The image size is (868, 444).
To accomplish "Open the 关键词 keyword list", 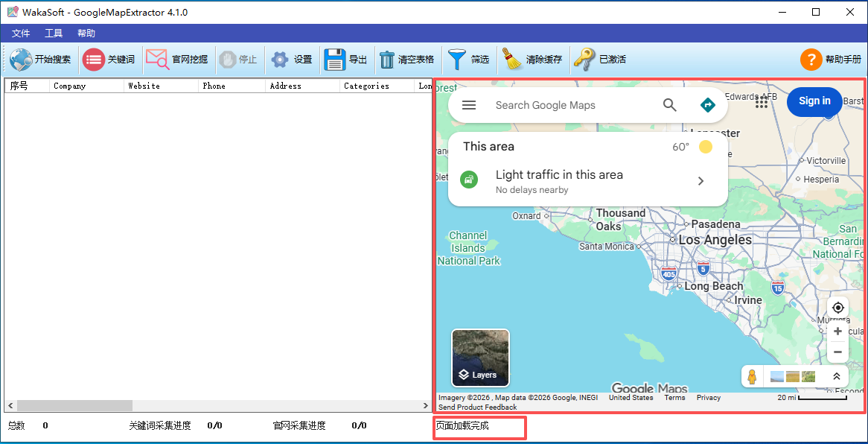I will coord(94,60).
